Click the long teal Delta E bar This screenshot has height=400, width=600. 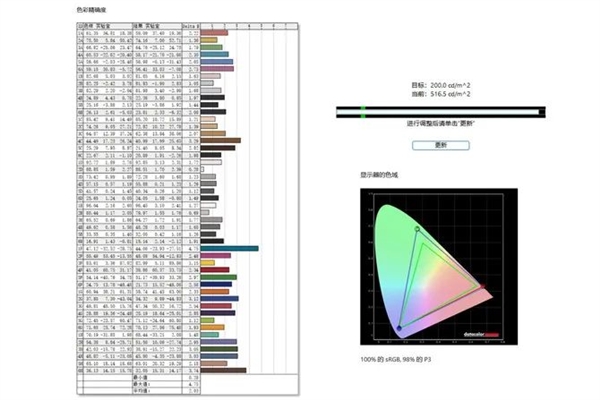pos(229,248)
